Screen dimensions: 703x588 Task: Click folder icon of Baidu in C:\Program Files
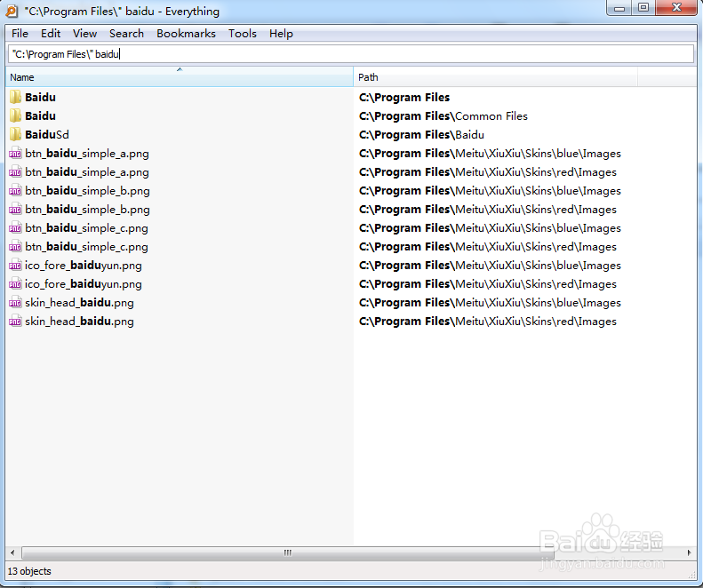(x=15, y=97)
